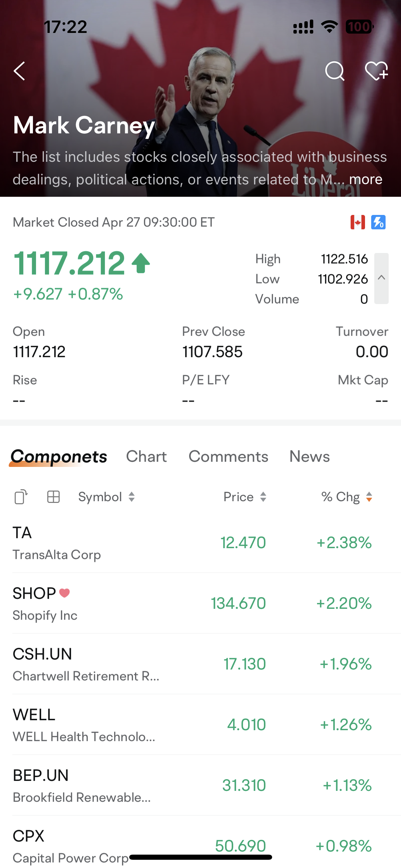Tap the home indicator bar
Screen dimensions: 401x868
point(200,857)
